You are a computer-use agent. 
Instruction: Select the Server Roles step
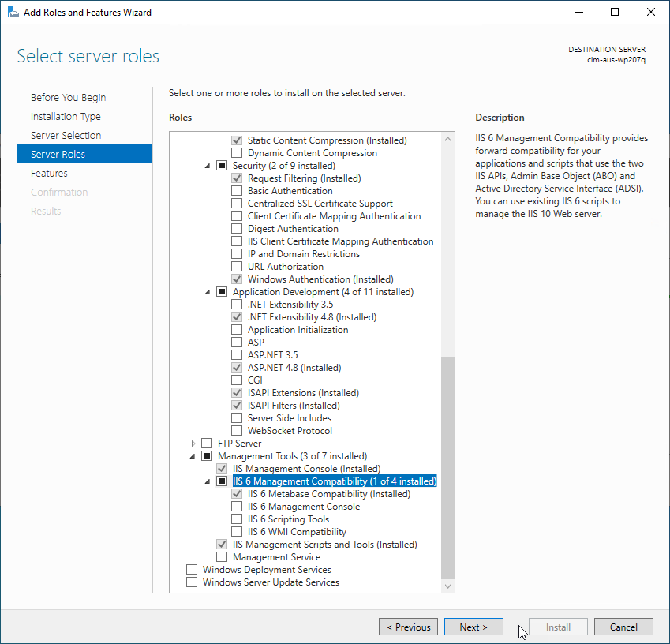[84, 153]
